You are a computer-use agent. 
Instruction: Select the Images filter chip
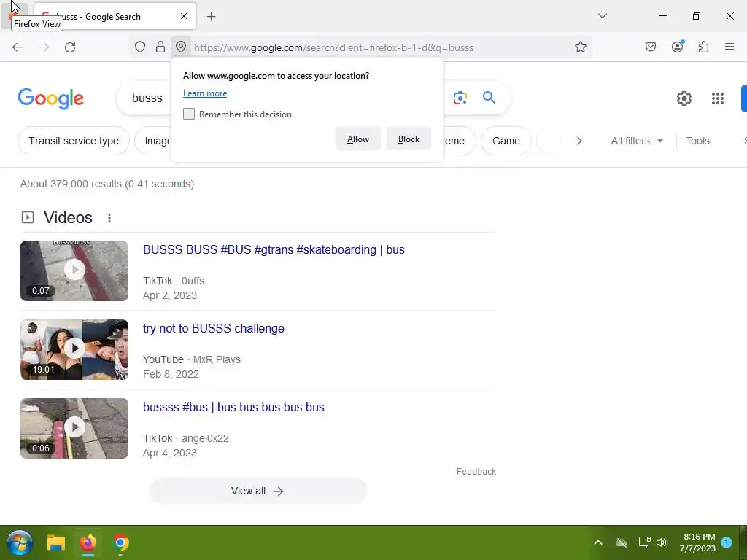(x=153, y=141)
